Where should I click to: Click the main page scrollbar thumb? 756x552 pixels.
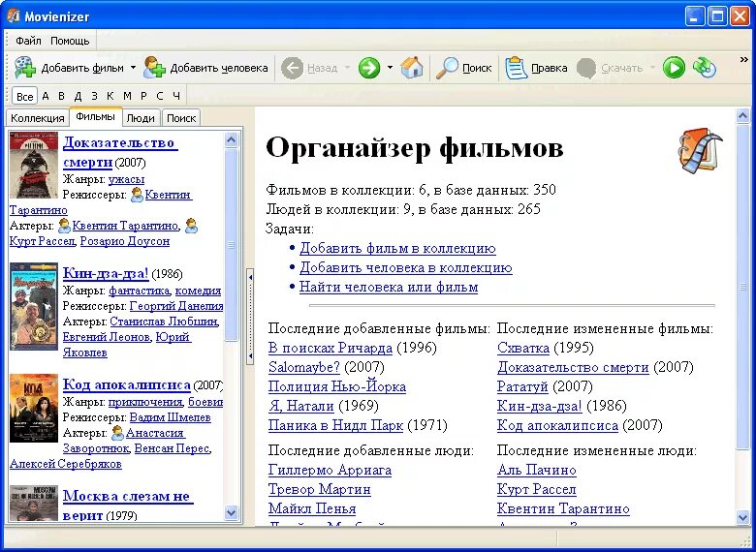coord(742,286)
